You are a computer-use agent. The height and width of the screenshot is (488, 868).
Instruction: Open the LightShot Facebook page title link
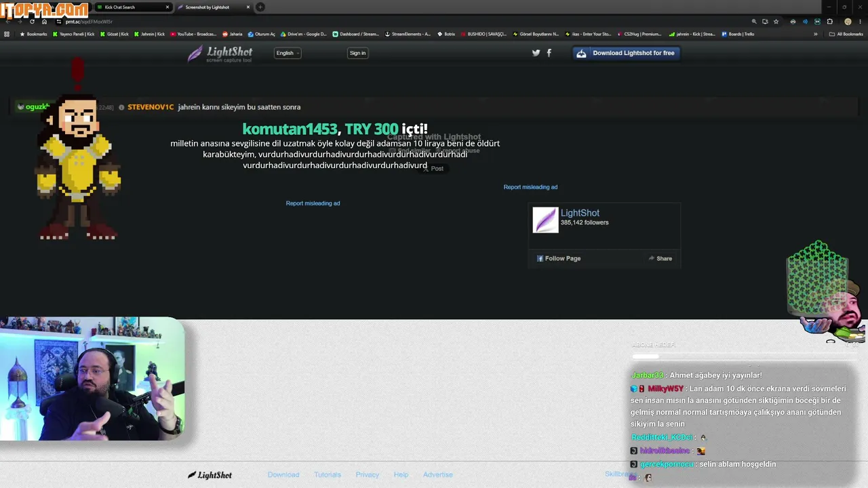[x=580, y=213]
